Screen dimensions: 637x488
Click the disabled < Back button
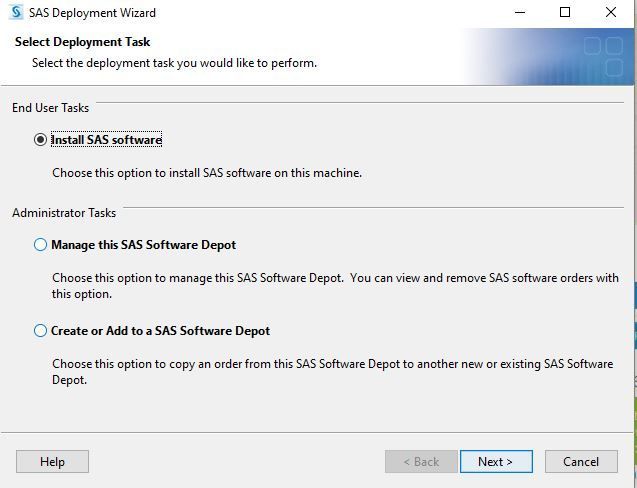coord(421,462)
